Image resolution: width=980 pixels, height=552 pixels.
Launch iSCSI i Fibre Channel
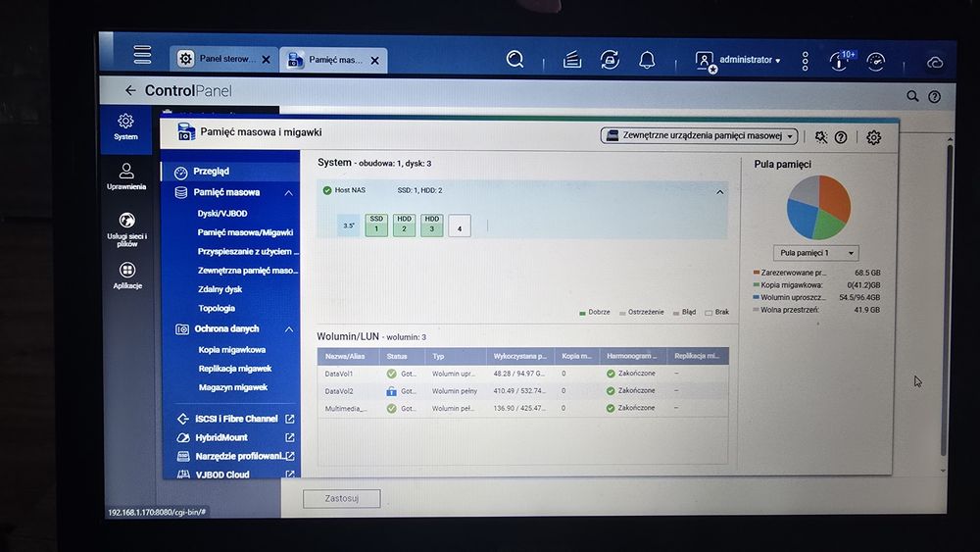click(235, 419)
